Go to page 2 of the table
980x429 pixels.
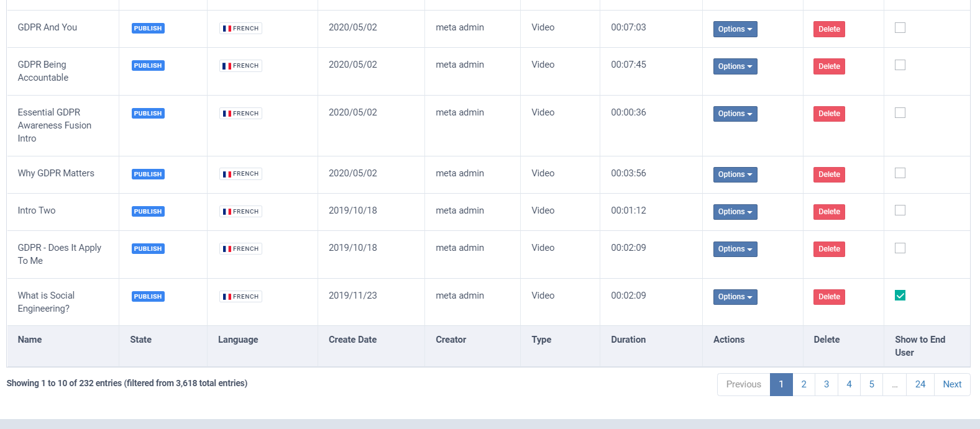point(804,384)
